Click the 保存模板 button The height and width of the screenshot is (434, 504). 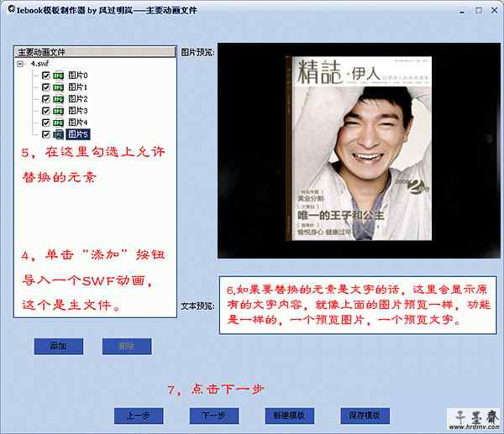[x=365, y=416]
